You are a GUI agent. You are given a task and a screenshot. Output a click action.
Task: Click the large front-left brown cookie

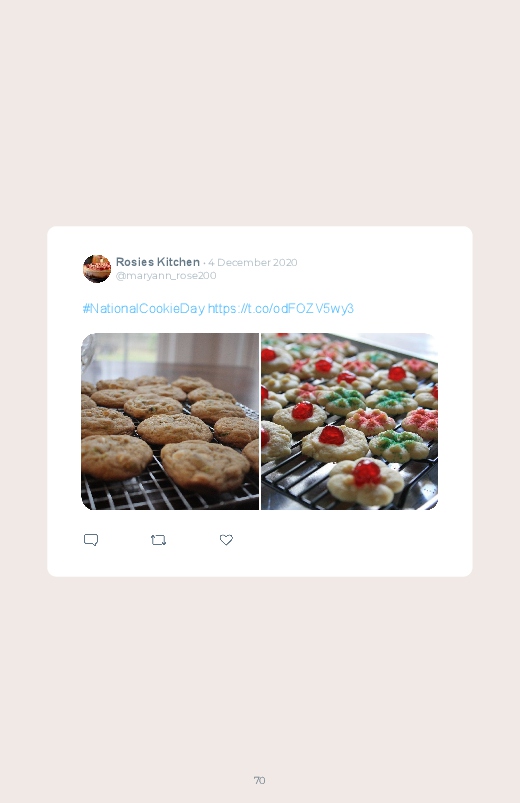click(x=116, y=457)
